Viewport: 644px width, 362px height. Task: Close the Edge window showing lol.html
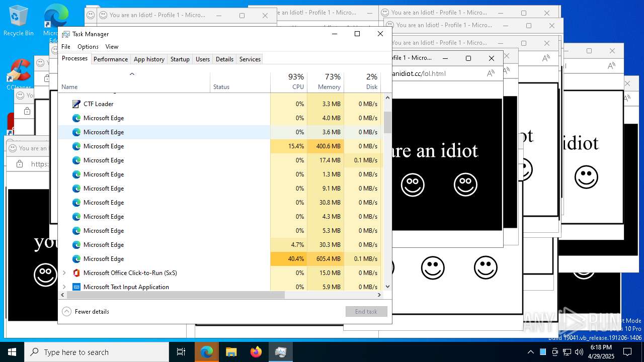[x=492, y=58]
